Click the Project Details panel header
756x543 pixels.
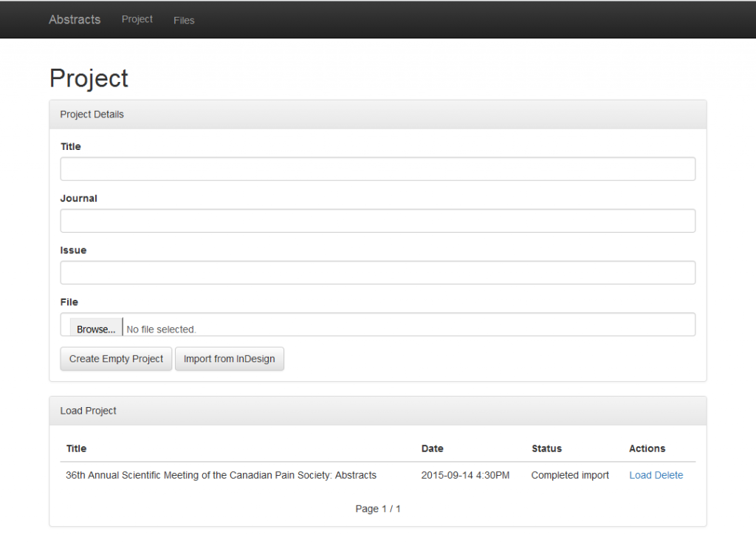click(92, 114)
